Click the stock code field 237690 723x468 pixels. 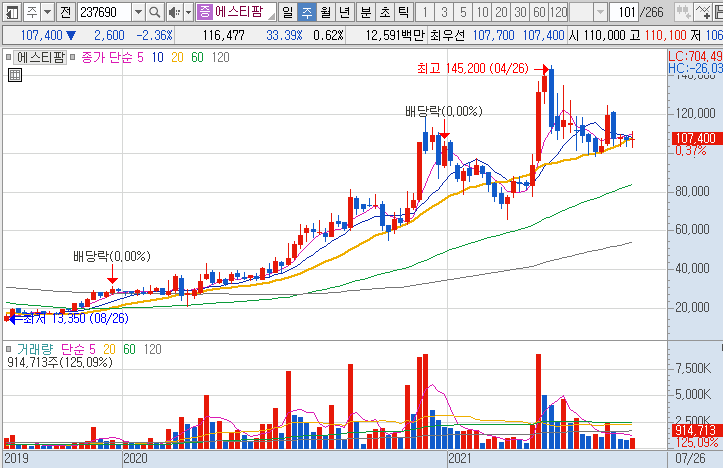(105, 12)
